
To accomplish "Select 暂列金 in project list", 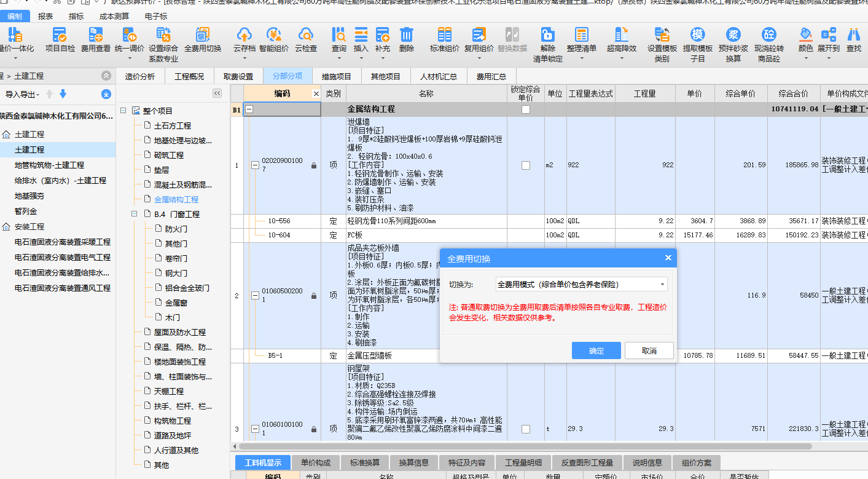I will (26, 211).
